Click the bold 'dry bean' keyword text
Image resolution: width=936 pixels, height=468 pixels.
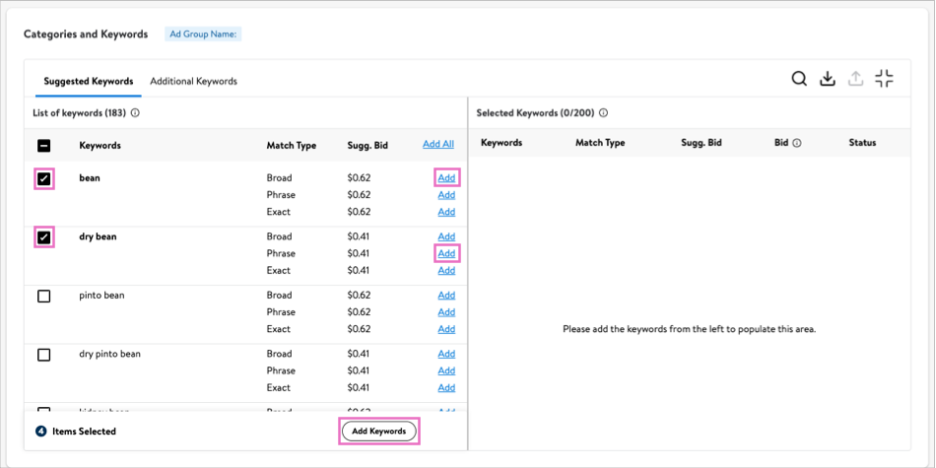[x=98, y=236]
